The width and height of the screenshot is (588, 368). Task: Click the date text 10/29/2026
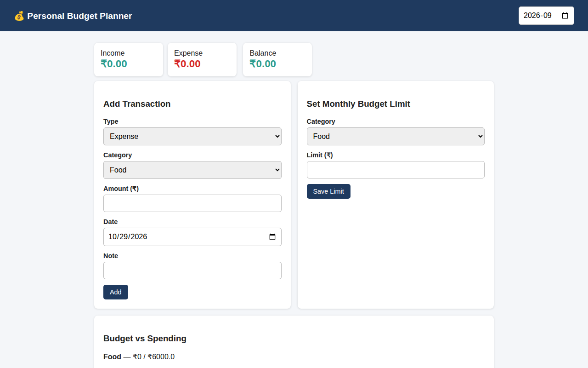pyautogui.click(x=128, y=237)
